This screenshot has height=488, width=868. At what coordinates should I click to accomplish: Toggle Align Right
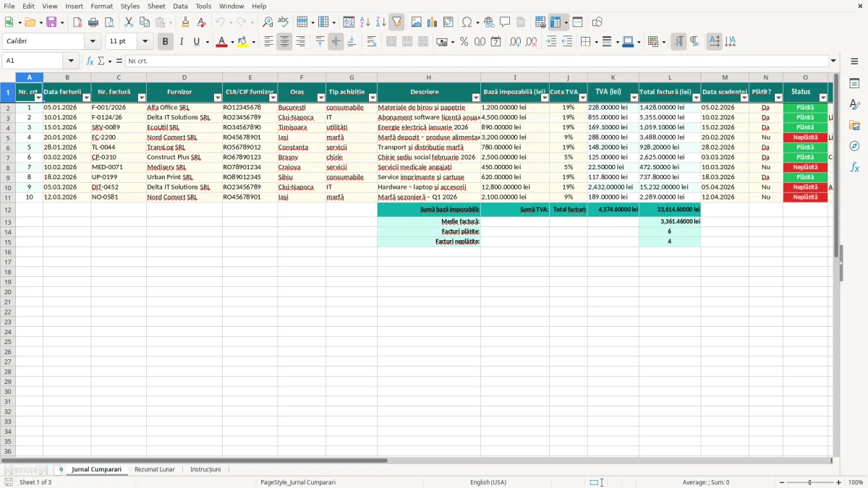pos(300,42)
